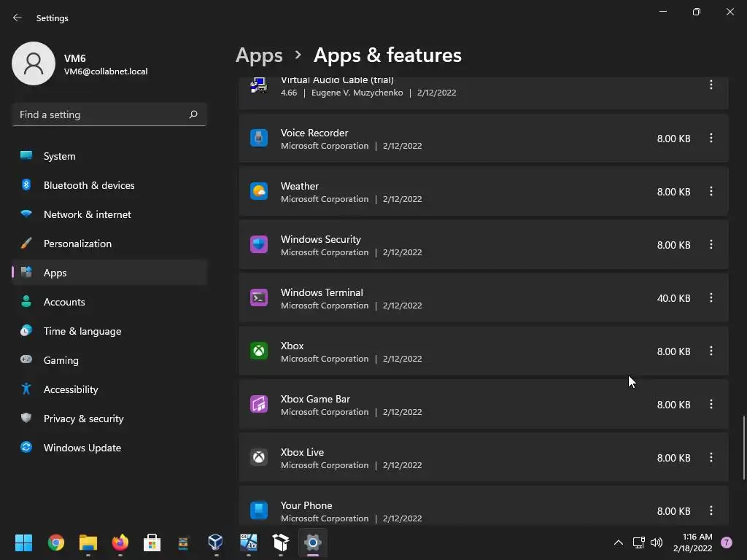Launch Firefox from the taskbar

[x=120, y=542]
